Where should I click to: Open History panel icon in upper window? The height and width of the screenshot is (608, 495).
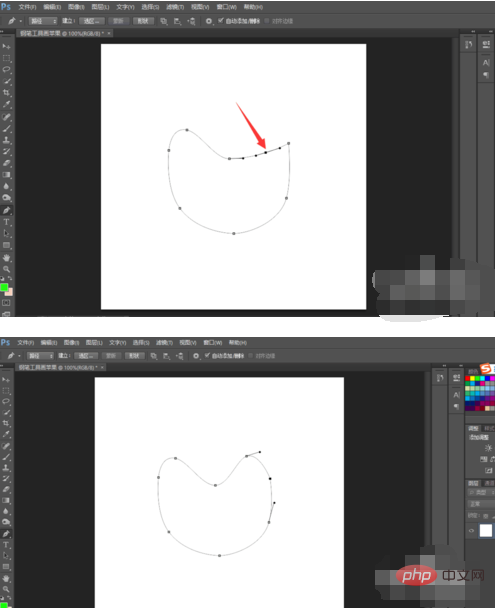(469, 45)
